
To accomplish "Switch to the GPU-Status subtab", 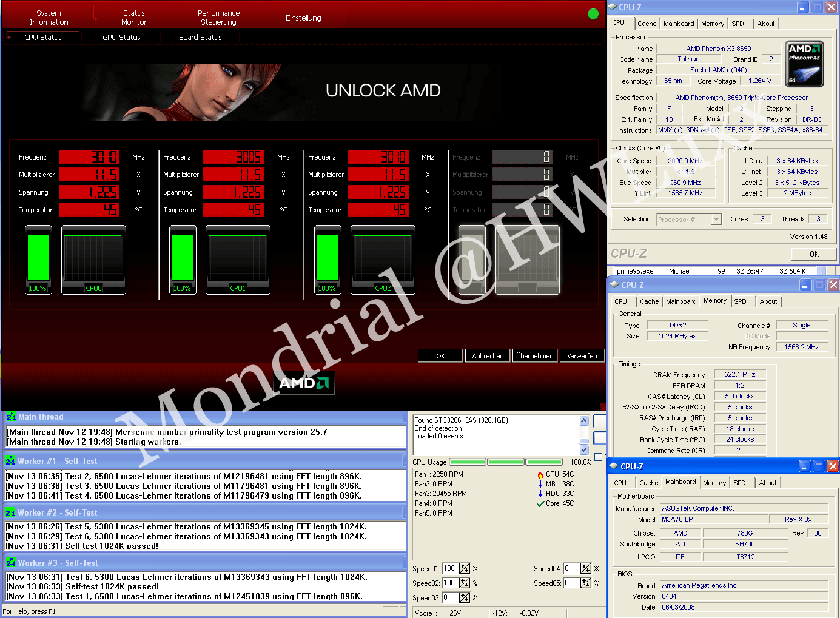I will pos(121,37).
